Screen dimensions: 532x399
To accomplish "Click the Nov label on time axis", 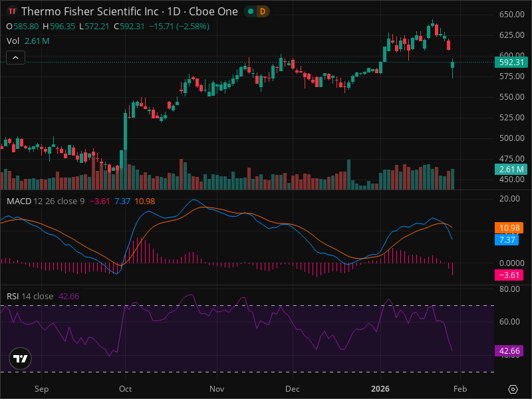I will (217, 389).
